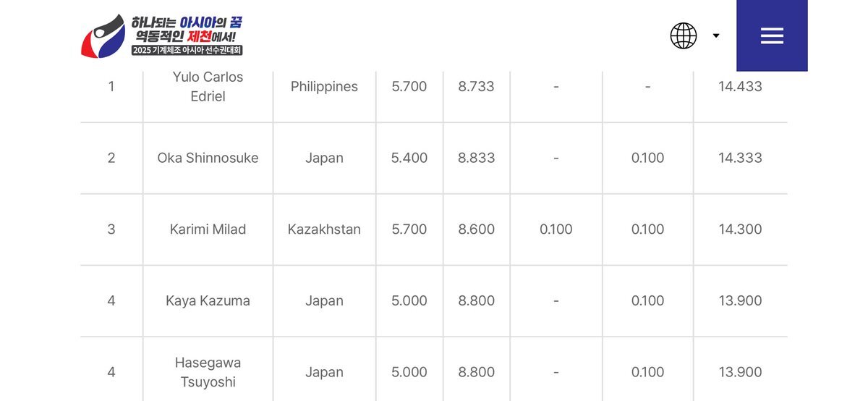Screen dimensions: 868x401
Task: Click Philippines country cell
Action: click(x=324, y=87)
